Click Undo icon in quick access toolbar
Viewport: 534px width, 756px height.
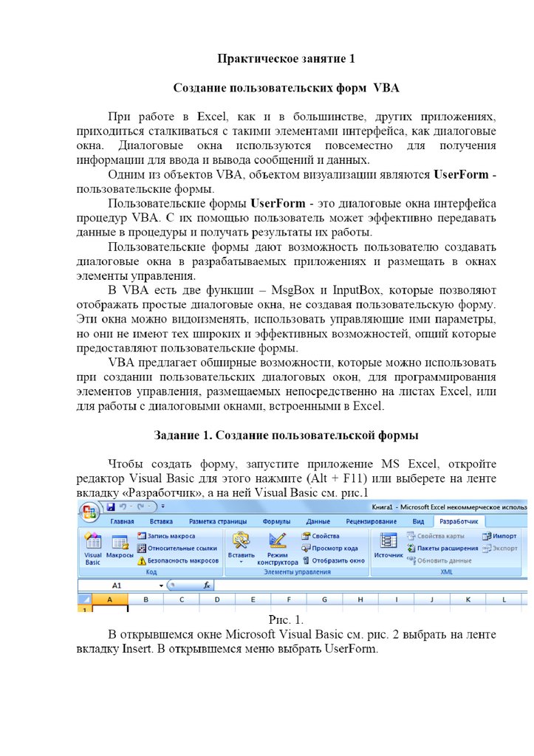click(x=123, y=506)
